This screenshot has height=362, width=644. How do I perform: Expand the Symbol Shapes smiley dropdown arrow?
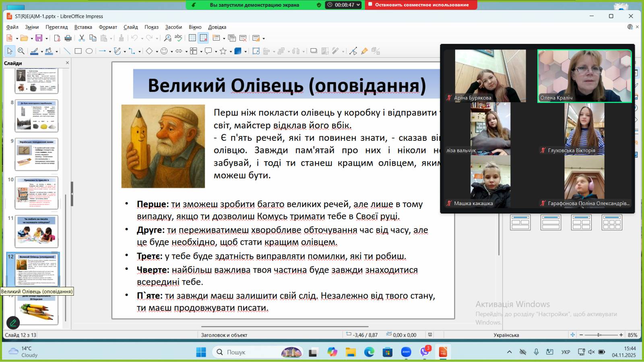(172, 51)
